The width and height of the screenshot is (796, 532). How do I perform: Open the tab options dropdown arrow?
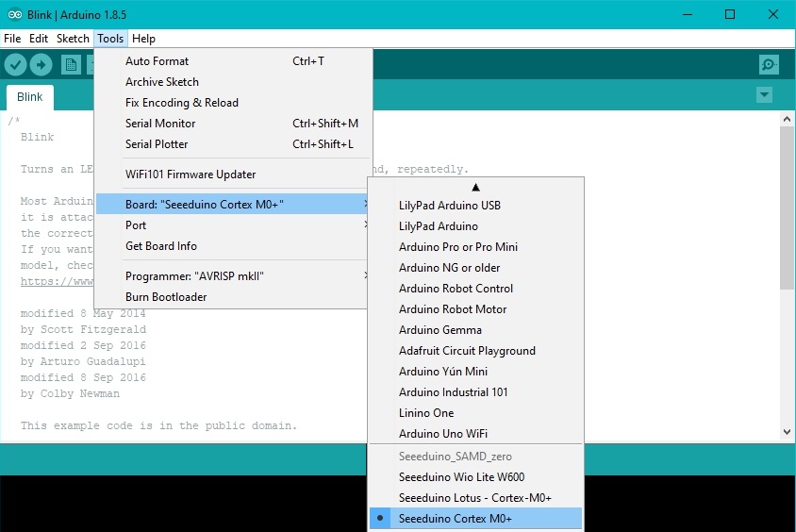point(764,95)
